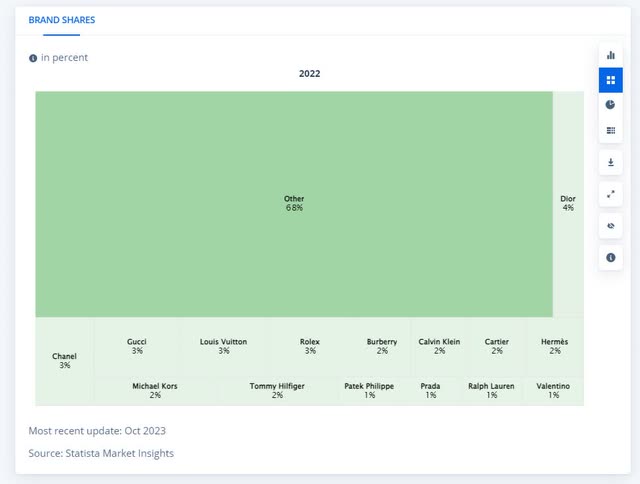Screen dimensions: 640x484
Task: Click the Gucci 3% tile
Action: pos(138,347)
